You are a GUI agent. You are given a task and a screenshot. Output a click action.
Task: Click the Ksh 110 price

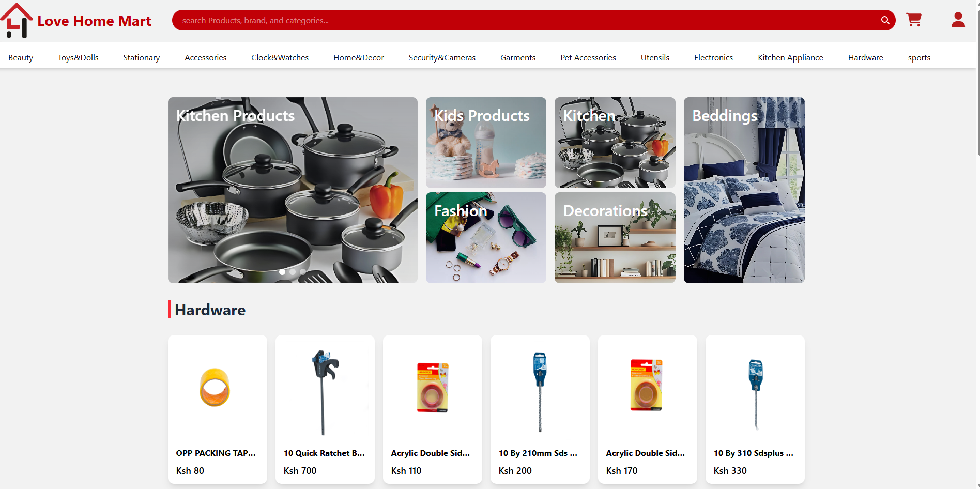(x=406, y=471)
